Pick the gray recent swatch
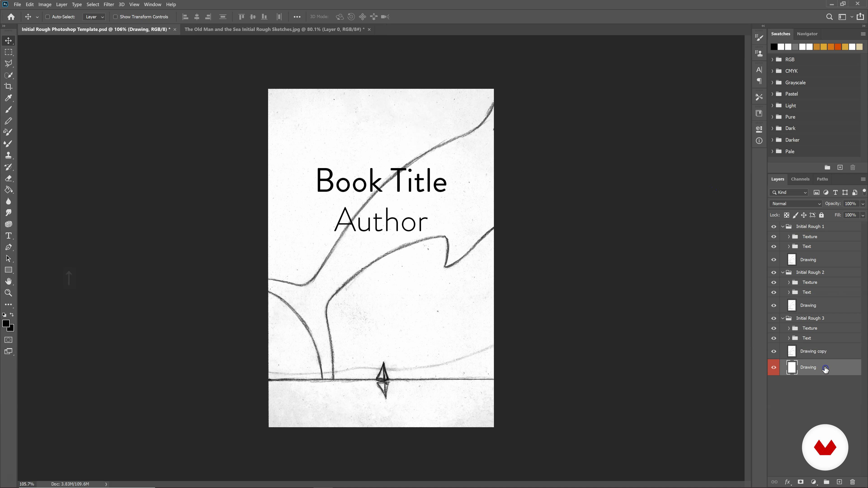868x488 pixels. click(795, 47)
